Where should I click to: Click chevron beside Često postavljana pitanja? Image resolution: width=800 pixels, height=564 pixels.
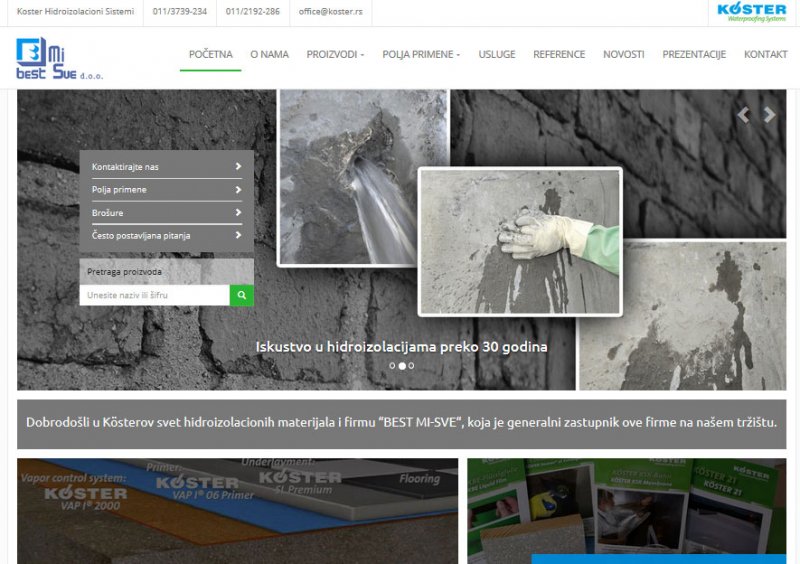tap(238, 236)
